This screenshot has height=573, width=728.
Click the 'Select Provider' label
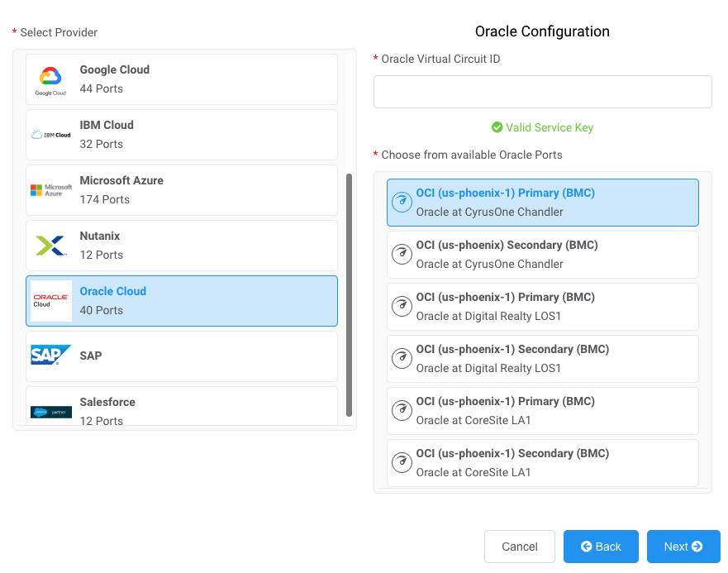pos(59,32)
